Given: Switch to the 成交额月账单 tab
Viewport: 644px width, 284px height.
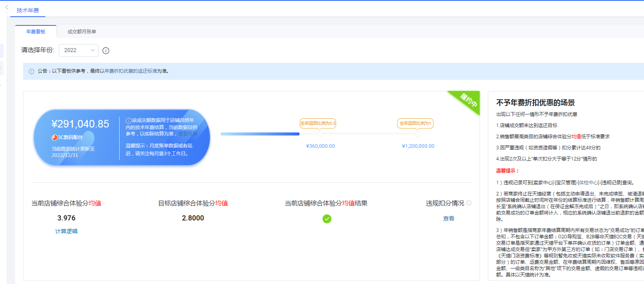Looking at the screenshot, I should (x=82, y=32).
